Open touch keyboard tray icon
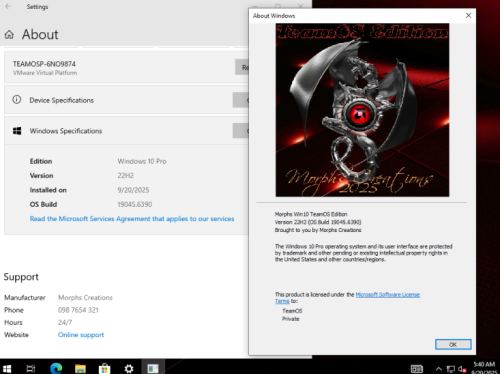500x374 pixels. (417, 369)
